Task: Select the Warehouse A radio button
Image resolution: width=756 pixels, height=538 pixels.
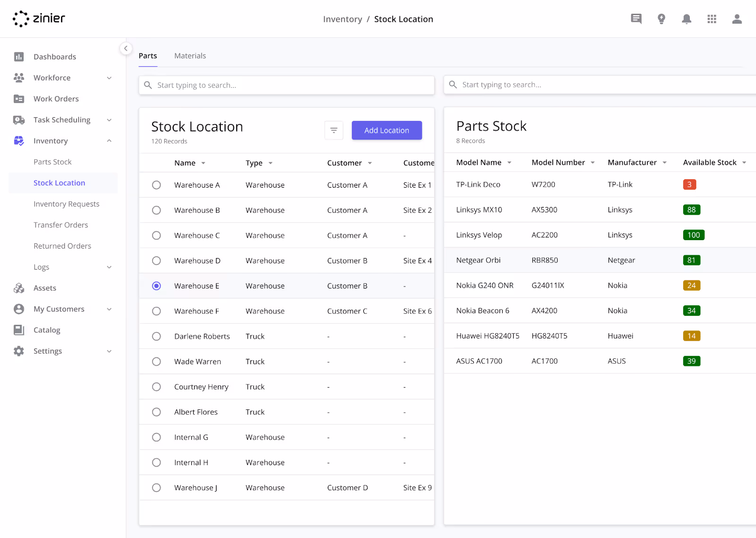Action: pyautogui.click(x=156, y=185)
